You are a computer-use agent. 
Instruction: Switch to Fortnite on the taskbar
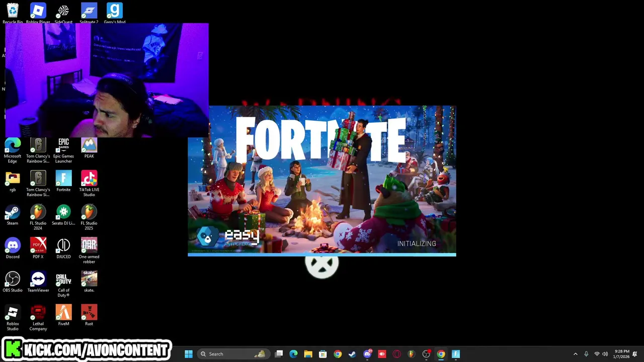tap(456, 354)
